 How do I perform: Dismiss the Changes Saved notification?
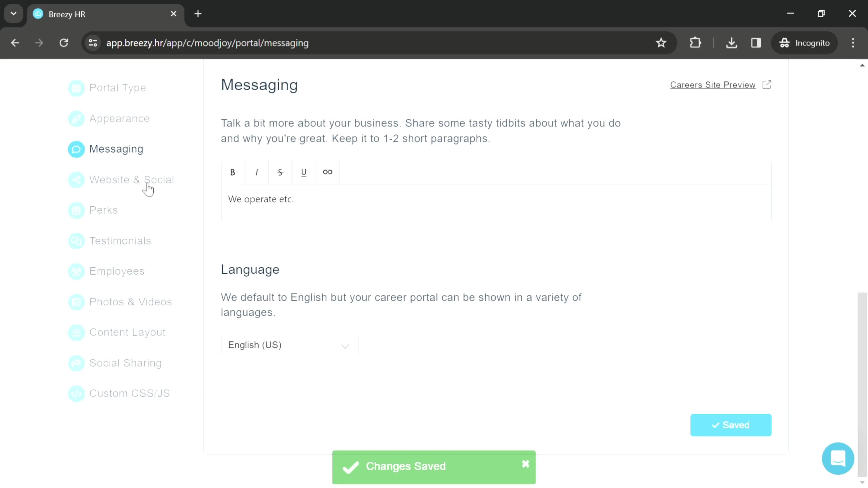tap(525, 465)
